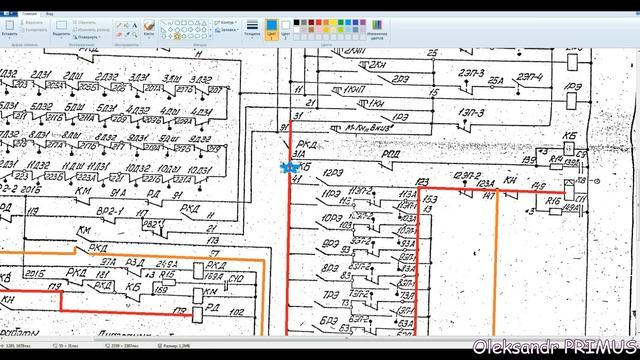Image resolution: width=640 pixels, height=360 pixels.
Task: Select the Text tool (A)
Action: coord(135,25)
